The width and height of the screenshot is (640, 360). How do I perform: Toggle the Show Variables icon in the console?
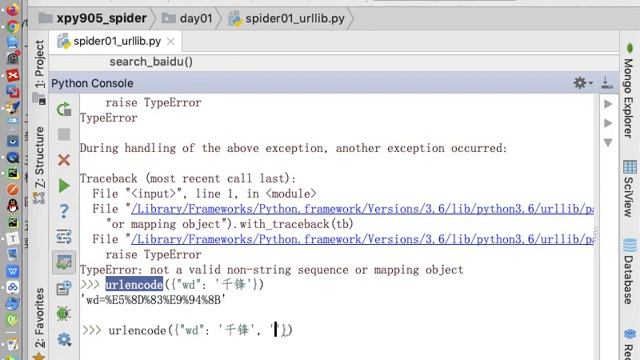(x=64, y=262)
